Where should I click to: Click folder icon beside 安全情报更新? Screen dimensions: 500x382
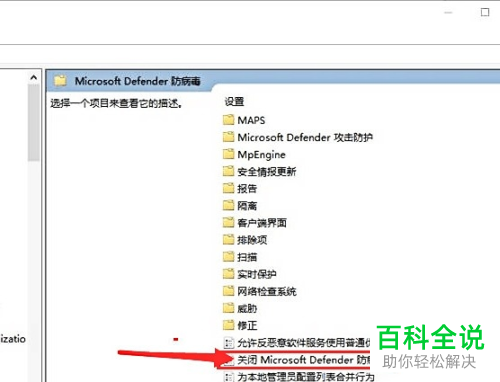coord(228,171)
